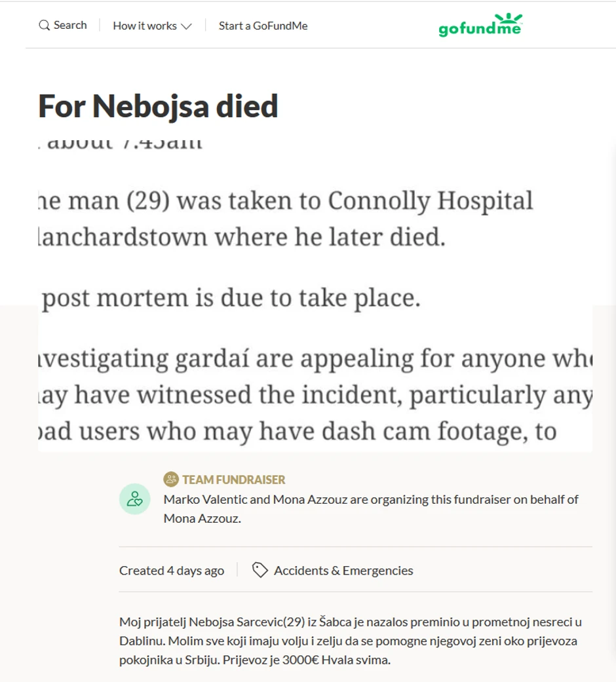Click Start a GoFundMe link

263,26
